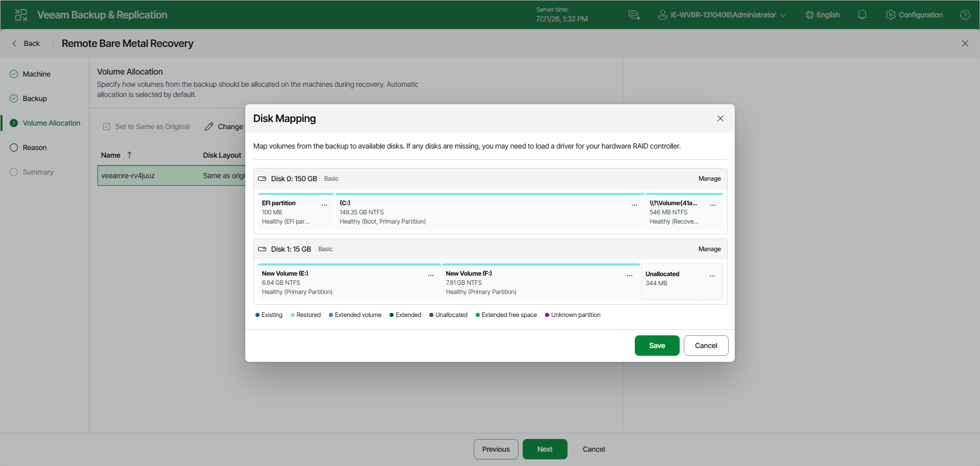This screenshot has width=980, height=466.
Task: Click the Restored legend color dot
Action: (293, 315)
